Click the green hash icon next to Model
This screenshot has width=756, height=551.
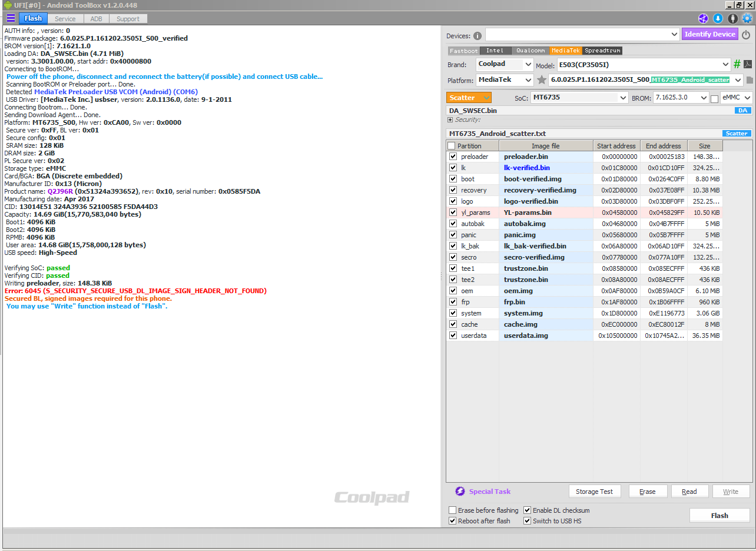click(x=737, y=64)
